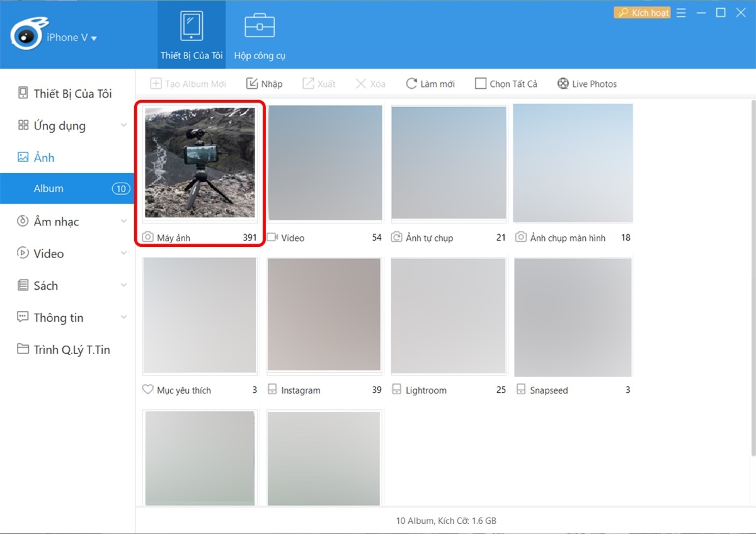The height and width of the screenshot is (534, 756).
Task: Click the Lightroom album name text
Action: point(426,390)
